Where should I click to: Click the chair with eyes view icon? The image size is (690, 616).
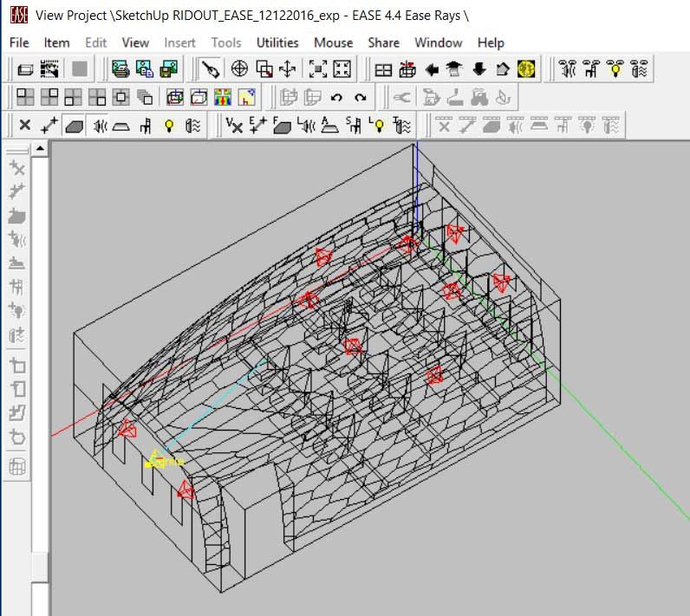591,69
